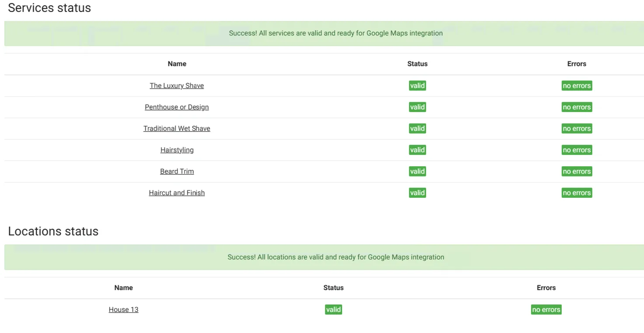The height and width of the screenshot is (333, 644).
Task: Click Status column header in locations table
Action: click(333, 288)
